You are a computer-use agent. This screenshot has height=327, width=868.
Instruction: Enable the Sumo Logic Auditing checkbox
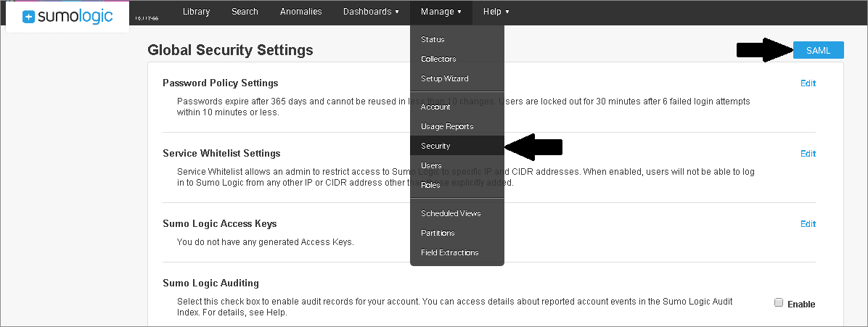coord(778,302)
